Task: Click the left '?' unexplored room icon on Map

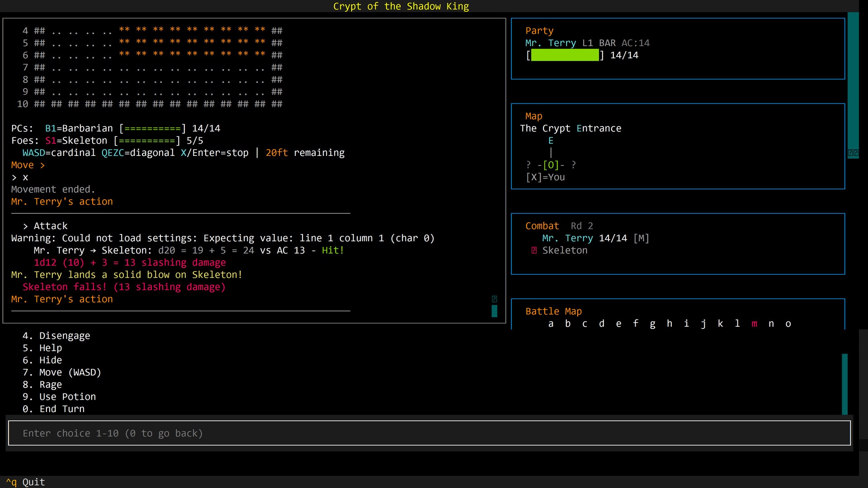Action: (528, 164)
